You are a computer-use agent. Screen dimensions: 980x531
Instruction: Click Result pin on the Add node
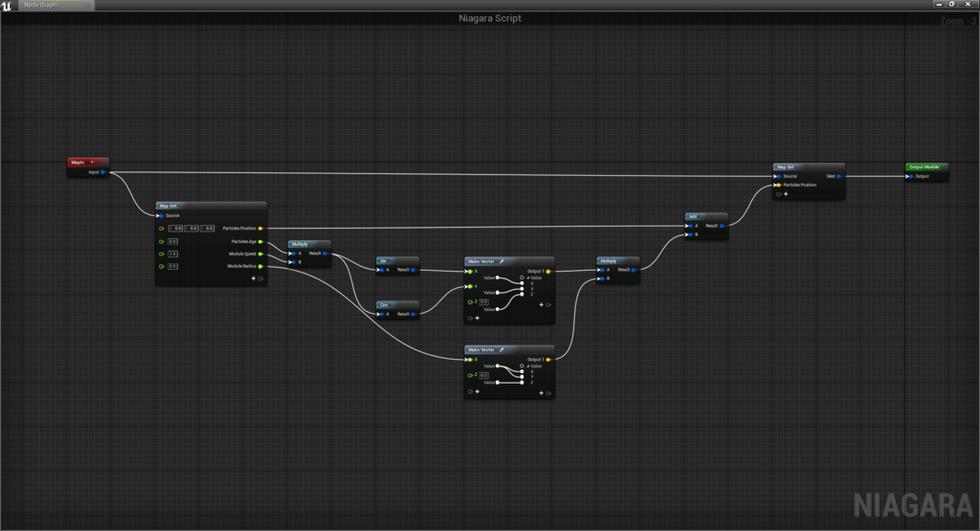pos(722,226)
